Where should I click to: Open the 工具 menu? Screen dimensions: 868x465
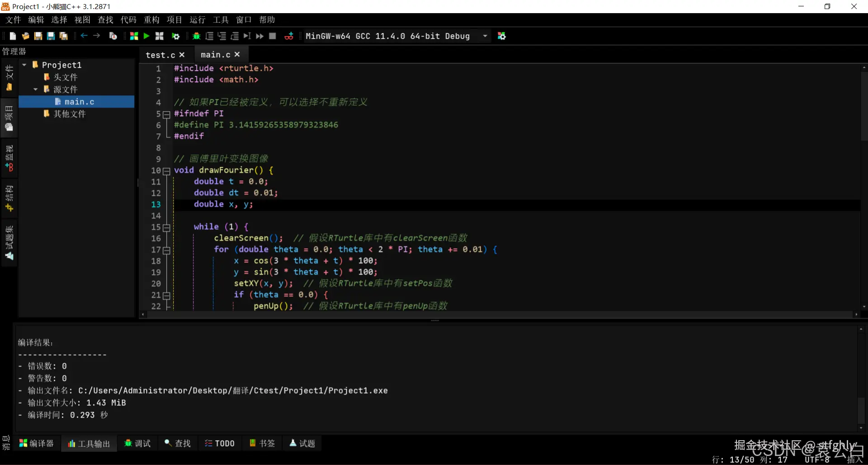221,20
